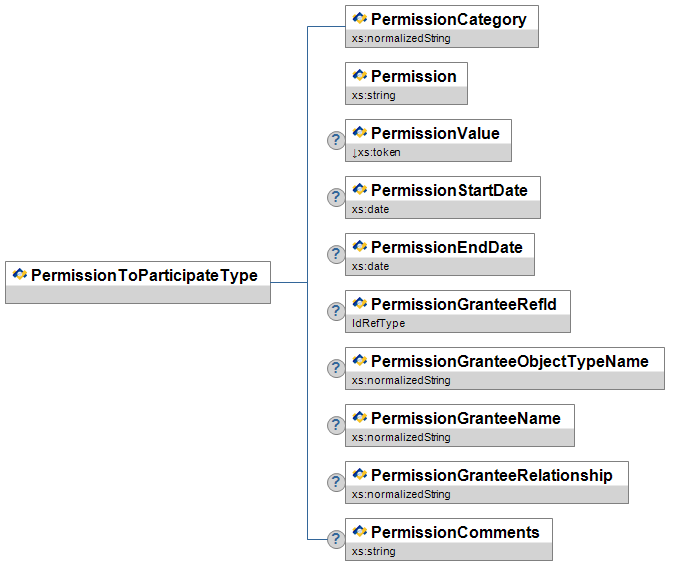
Task: Click the question mark icon beside PermissionStartDate
Action: click(x=337, y=197)
